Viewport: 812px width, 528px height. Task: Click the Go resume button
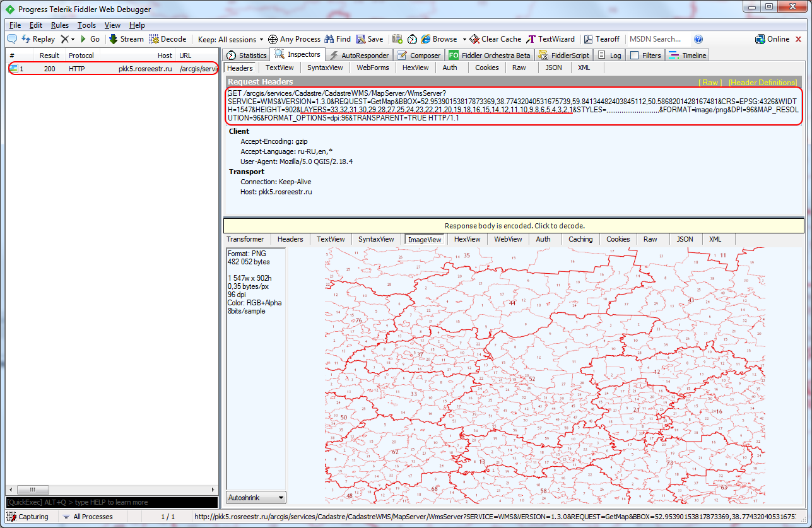(x=90, y=39)
